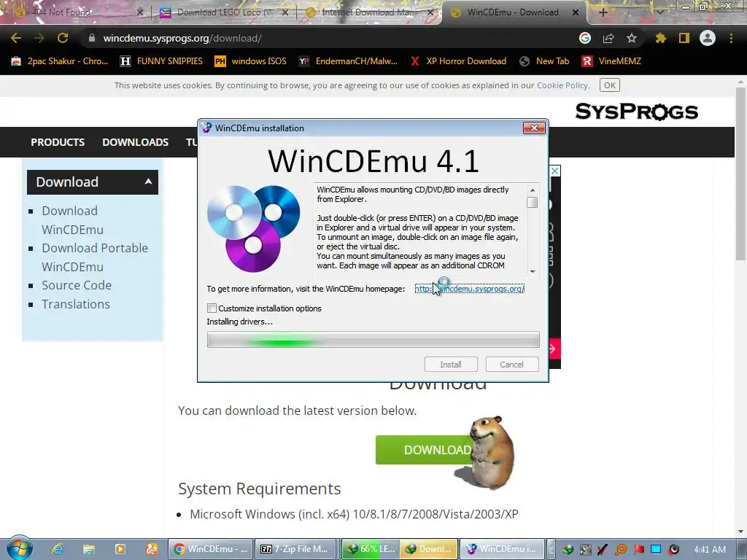
Task: Share this page icon
Action: click(608, 38)
